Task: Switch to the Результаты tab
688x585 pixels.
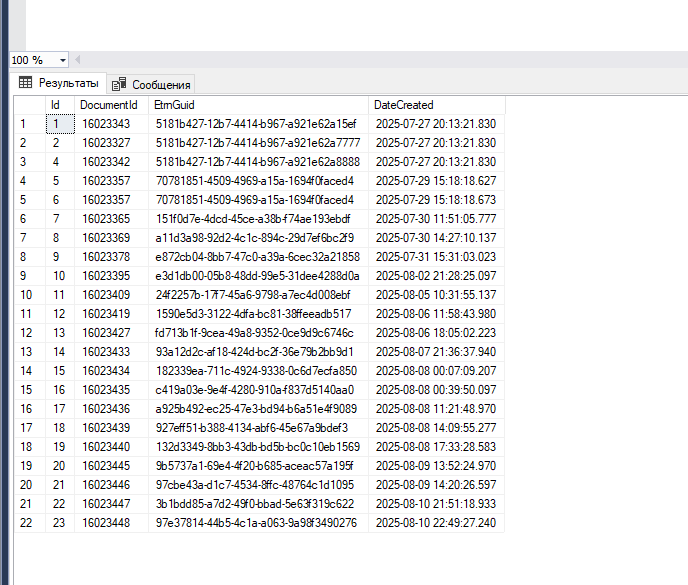Action: tap(59, 83)
